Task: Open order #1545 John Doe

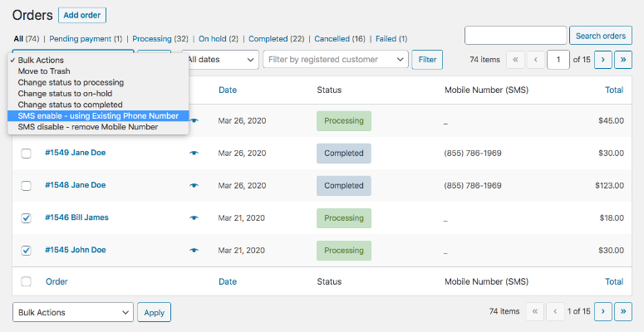Action: tap(75, 250)
